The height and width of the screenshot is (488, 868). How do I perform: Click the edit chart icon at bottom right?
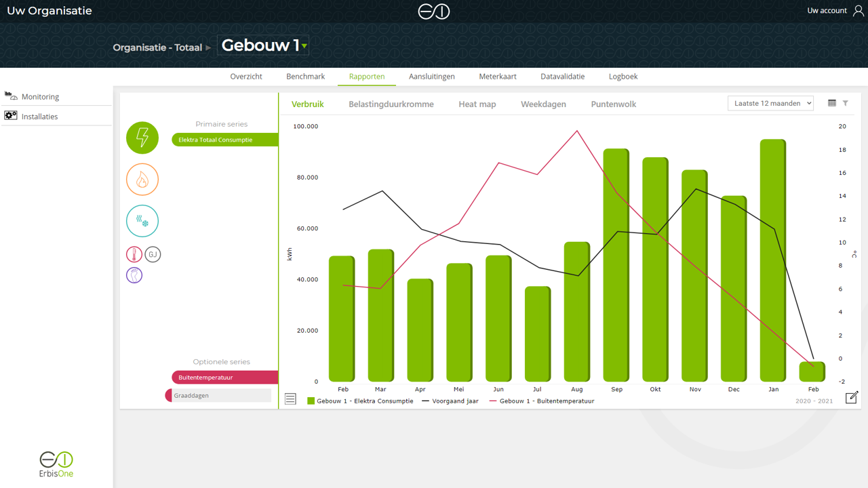coord(852,398)
